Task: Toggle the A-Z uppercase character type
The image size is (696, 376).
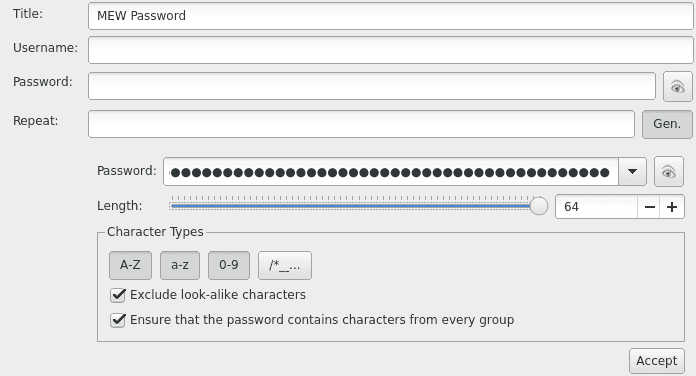Action: 130,265
